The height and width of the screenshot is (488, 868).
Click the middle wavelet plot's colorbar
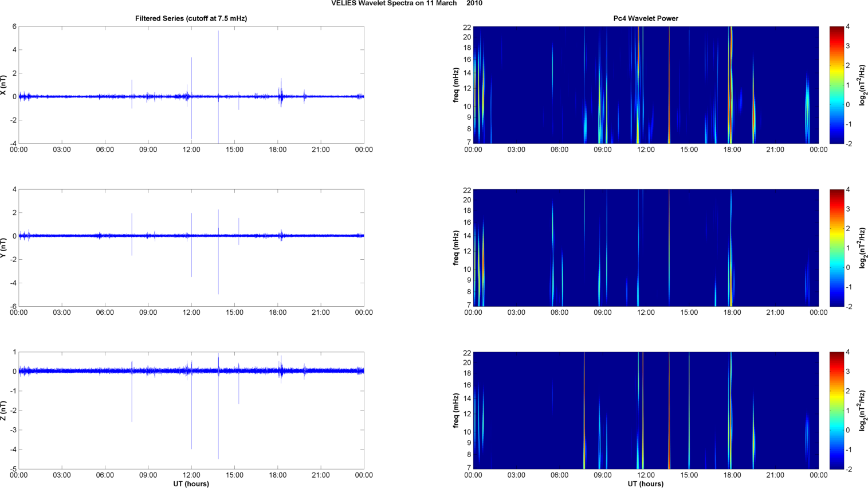tap(836, 248)
